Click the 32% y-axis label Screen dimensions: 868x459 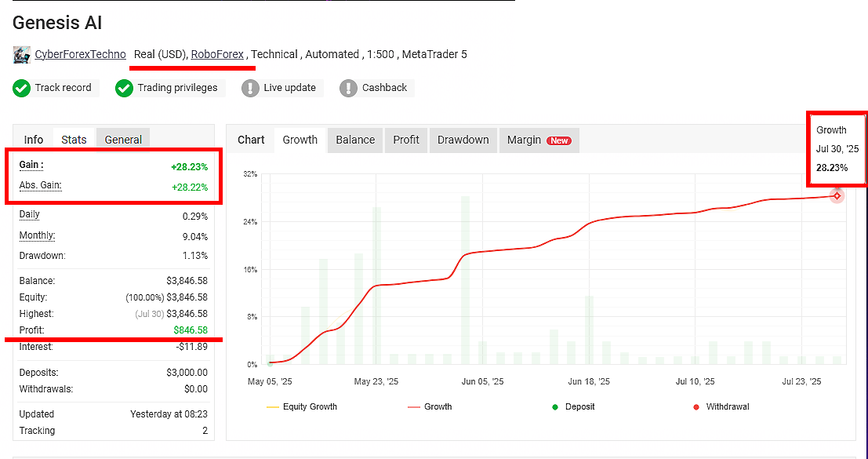250,174
